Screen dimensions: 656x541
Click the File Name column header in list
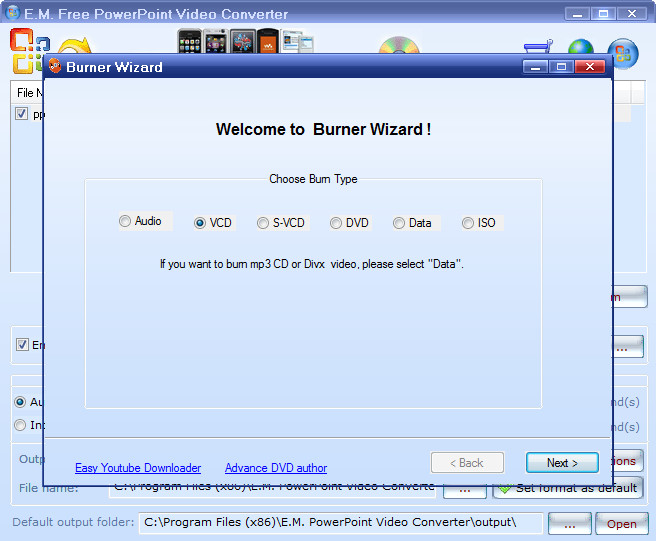click(28, 92)
